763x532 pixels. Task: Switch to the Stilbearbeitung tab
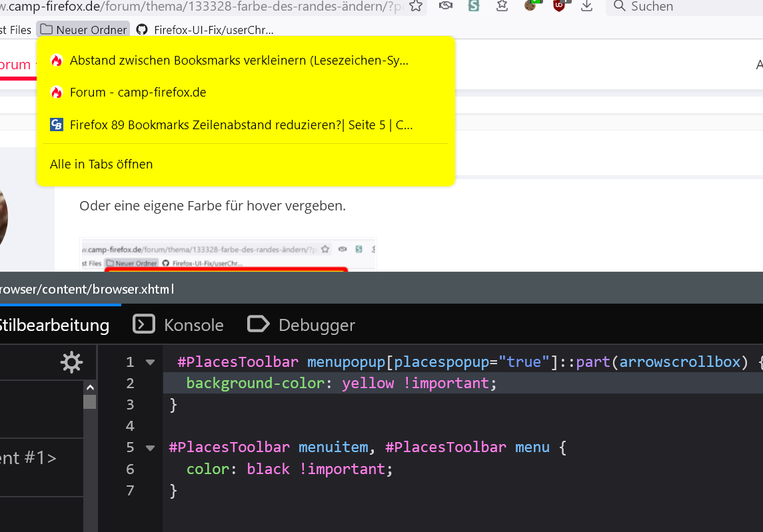(53, 325)
